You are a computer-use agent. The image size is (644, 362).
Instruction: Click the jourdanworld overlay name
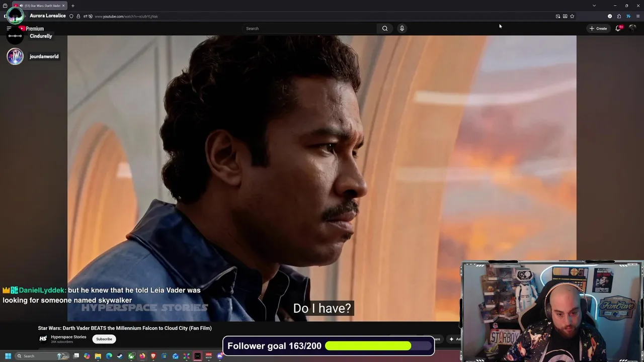[44, 56]
